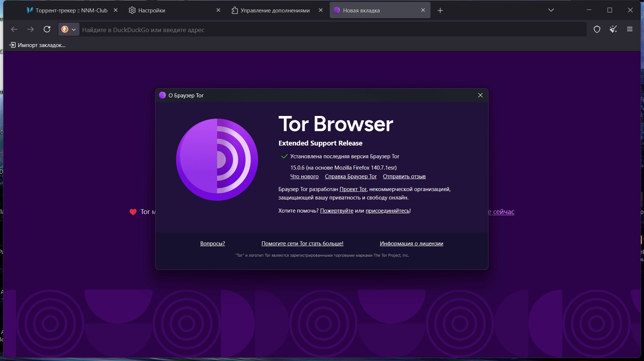Close the NNM-Club tab
Image resolution: width=644 pixels, height=361 pixels.
[x=115, y=10]
